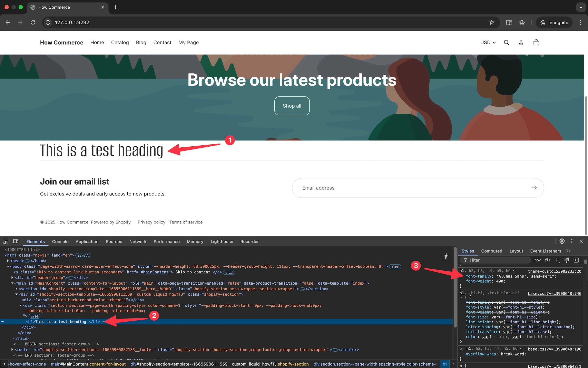Toggle computed styles sidebar icon
The height and width of the screenshot is (368, 588).
pos(576,260)
